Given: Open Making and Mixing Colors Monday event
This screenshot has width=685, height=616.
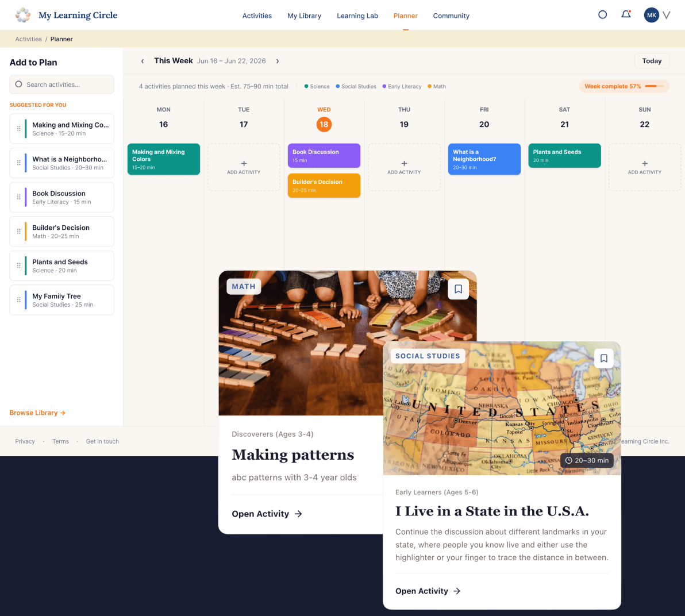Looking at the screenshot, I should tap(164, 159).
